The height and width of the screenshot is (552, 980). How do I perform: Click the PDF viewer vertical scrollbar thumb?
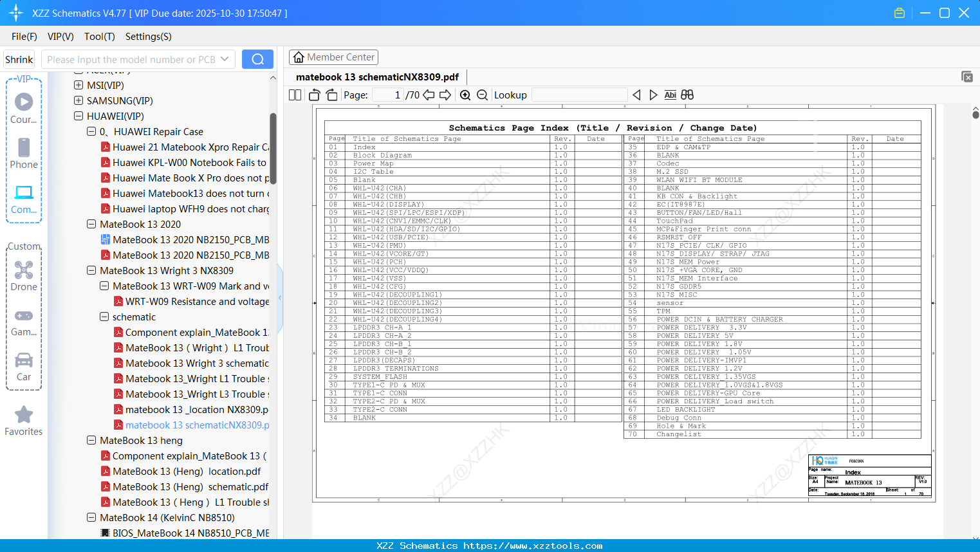click(975, 115)
